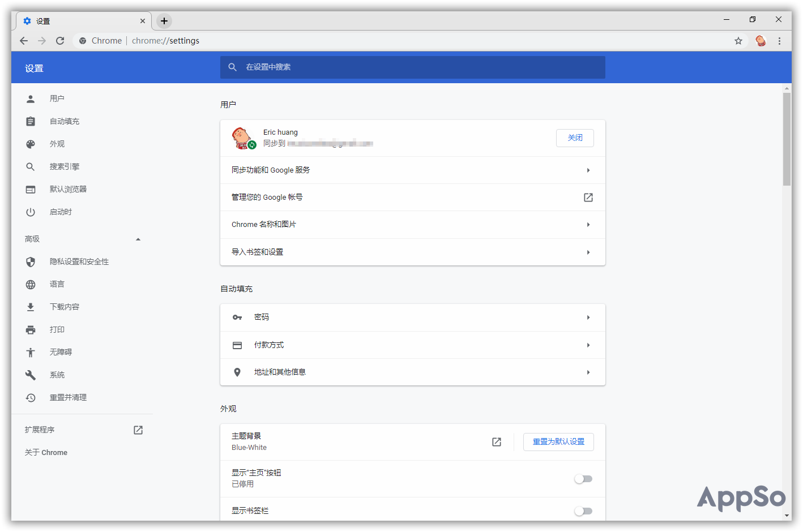Open 扩展程序 link in sidebar
803x532 pixels.
click(40, 430)
